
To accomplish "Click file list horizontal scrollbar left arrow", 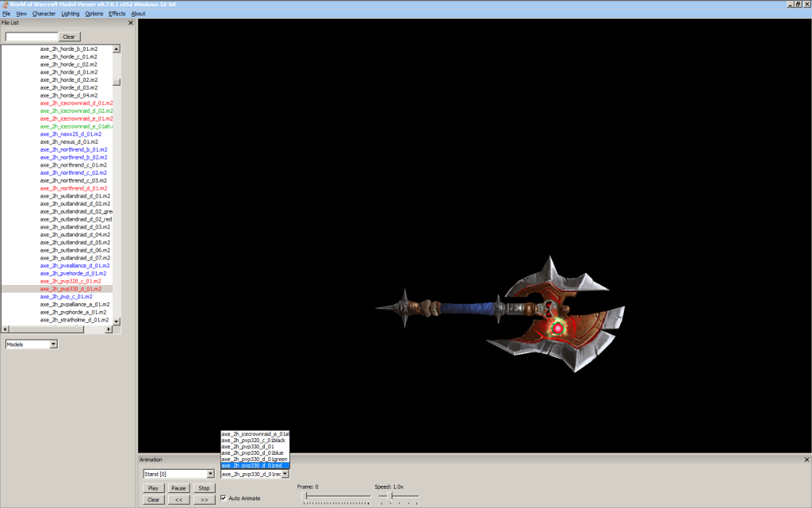I will point(6,329).
